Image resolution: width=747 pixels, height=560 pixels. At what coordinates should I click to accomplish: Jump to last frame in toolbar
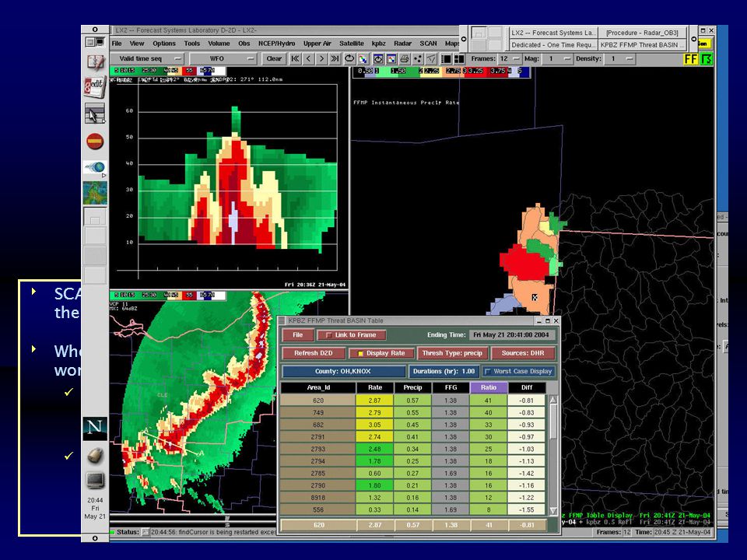[x=335, y=58]
